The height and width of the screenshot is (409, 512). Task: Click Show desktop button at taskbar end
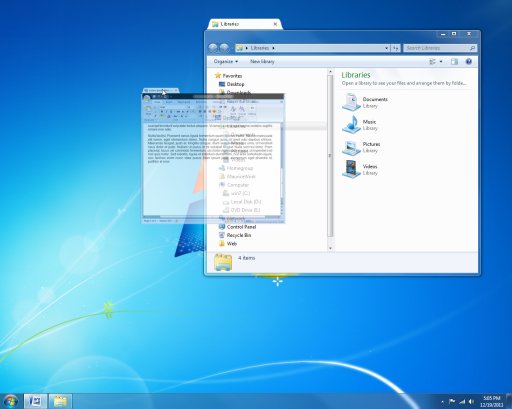(509, 401)
